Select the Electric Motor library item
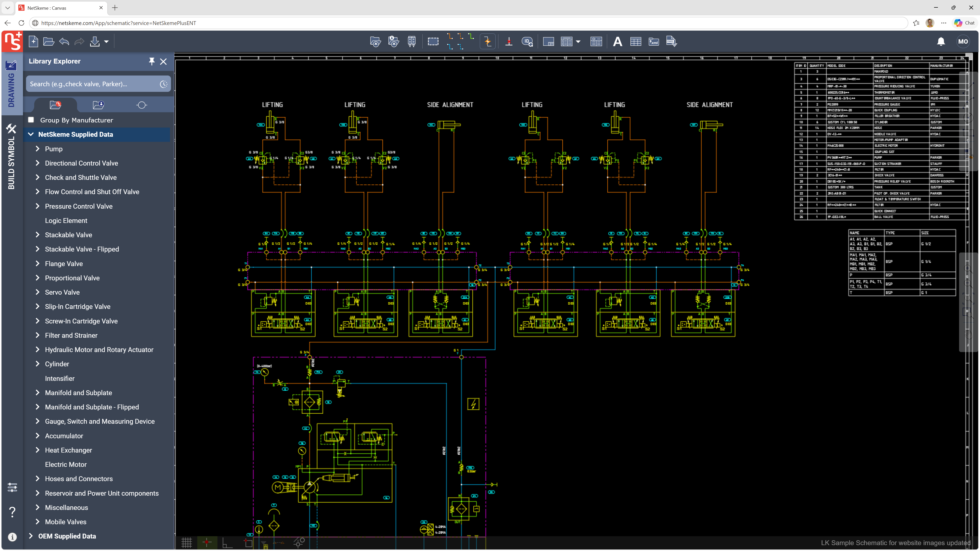 coord(65,464)
